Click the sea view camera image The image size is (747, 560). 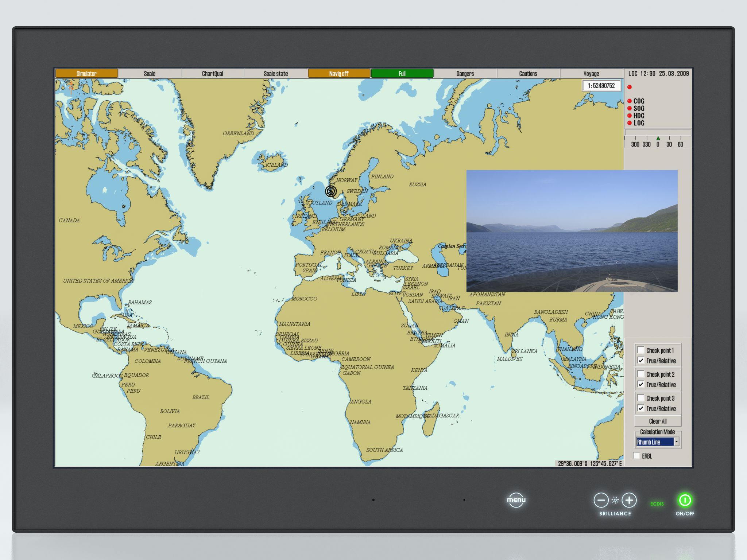coord(572,231)
